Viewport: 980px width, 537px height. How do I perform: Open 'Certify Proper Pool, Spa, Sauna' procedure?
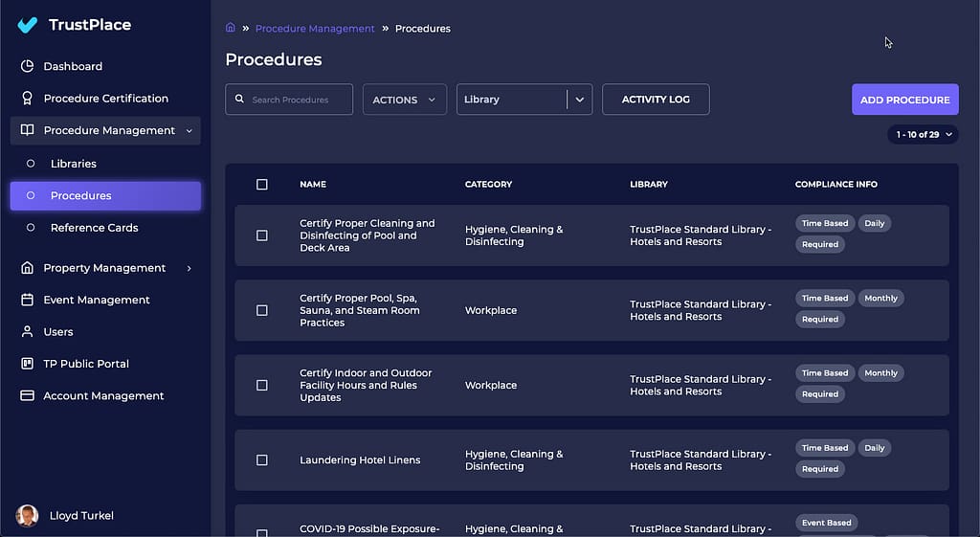(x=360, y=311)
